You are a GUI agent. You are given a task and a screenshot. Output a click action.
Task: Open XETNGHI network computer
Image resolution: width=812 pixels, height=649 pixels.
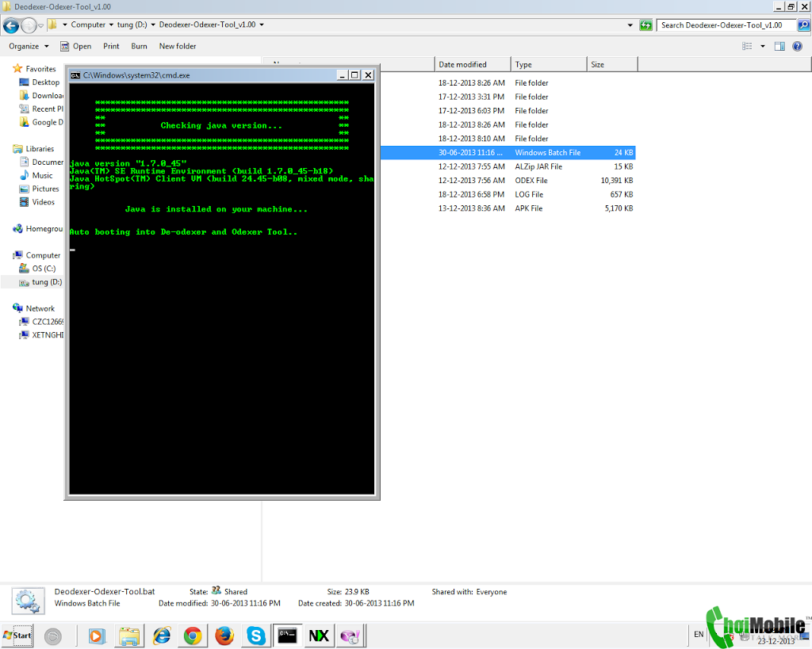41,335
